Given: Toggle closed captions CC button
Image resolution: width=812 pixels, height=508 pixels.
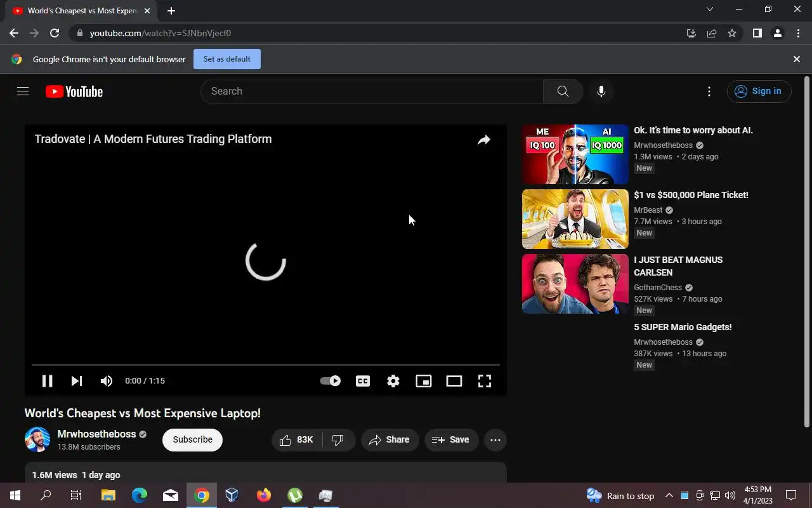Looking at the screenshot, I should [363, 381].
